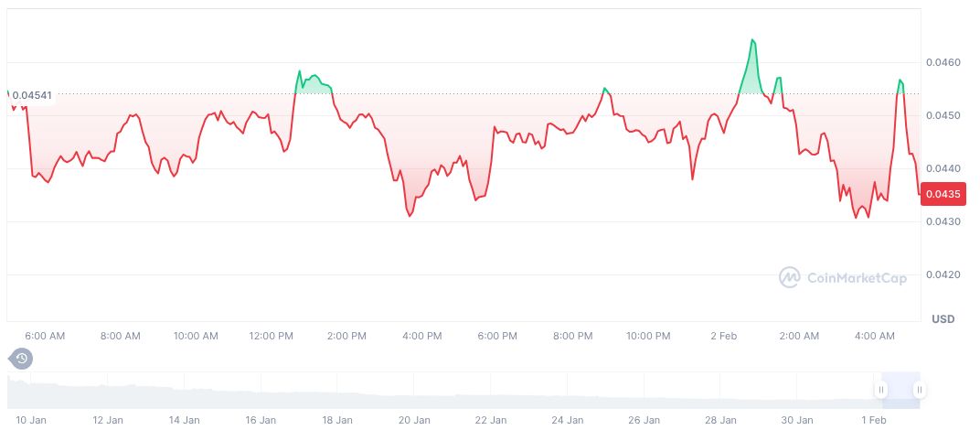Click the right range handle in the navigator
This screenshot has width=980, height=430.
coord(919,390)
